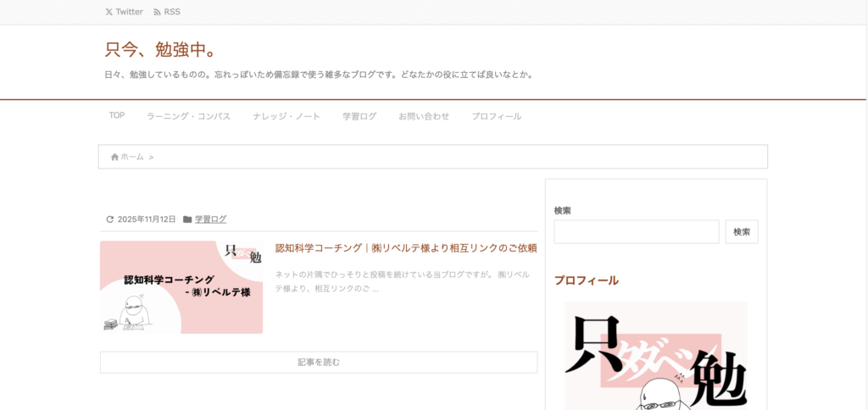Click the update icon next to the 2025年11月12日 date
The image size is (868, 410).
tap(109, 219)
